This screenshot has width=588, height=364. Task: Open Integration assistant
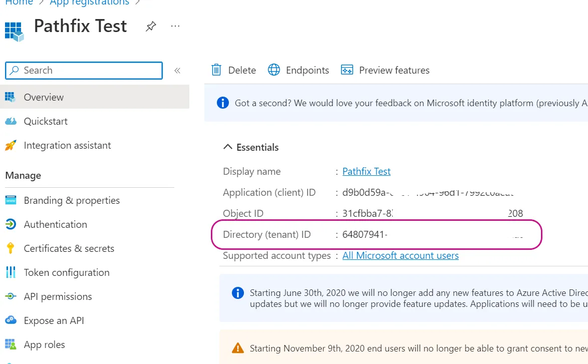tap(67, 146)
